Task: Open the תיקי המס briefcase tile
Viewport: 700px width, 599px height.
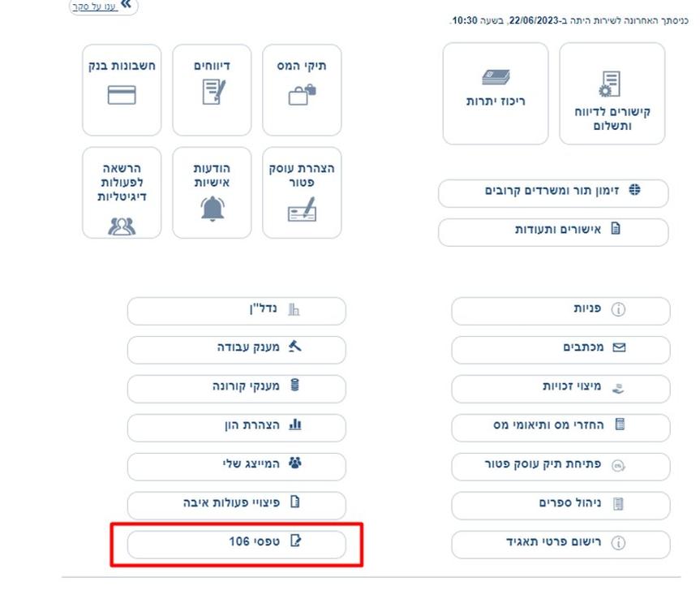Action: 302,90
